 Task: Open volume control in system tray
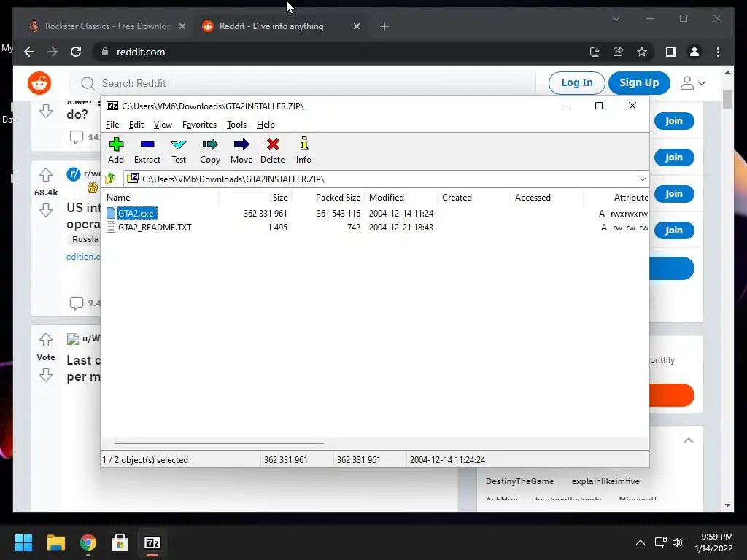pos(678,542)
